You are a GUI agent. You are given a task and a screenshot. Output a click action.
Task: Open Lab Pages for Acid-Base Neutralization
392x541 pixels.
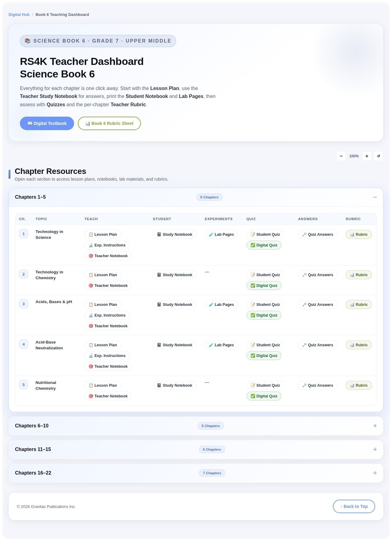[x=221, y=345]
